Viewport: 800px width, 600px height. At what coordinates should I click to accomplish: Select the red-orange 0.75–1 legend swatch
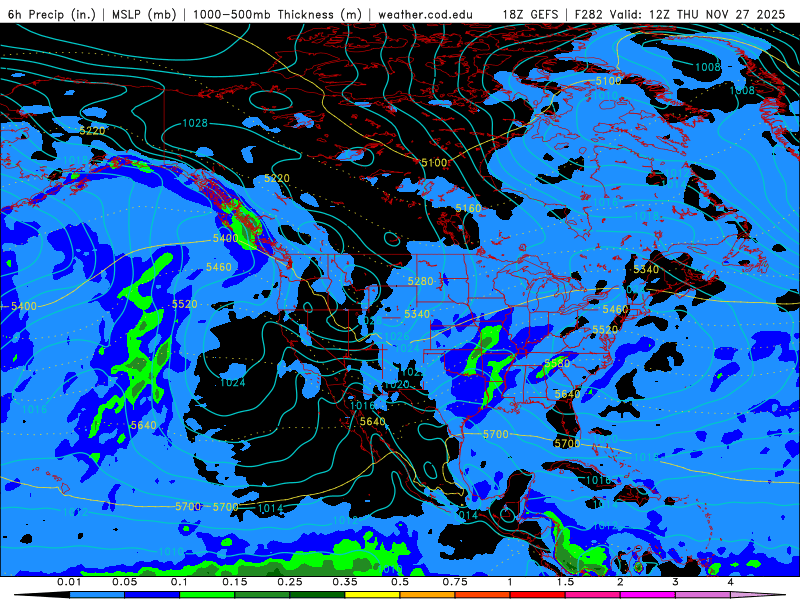[x=483, y=595]
